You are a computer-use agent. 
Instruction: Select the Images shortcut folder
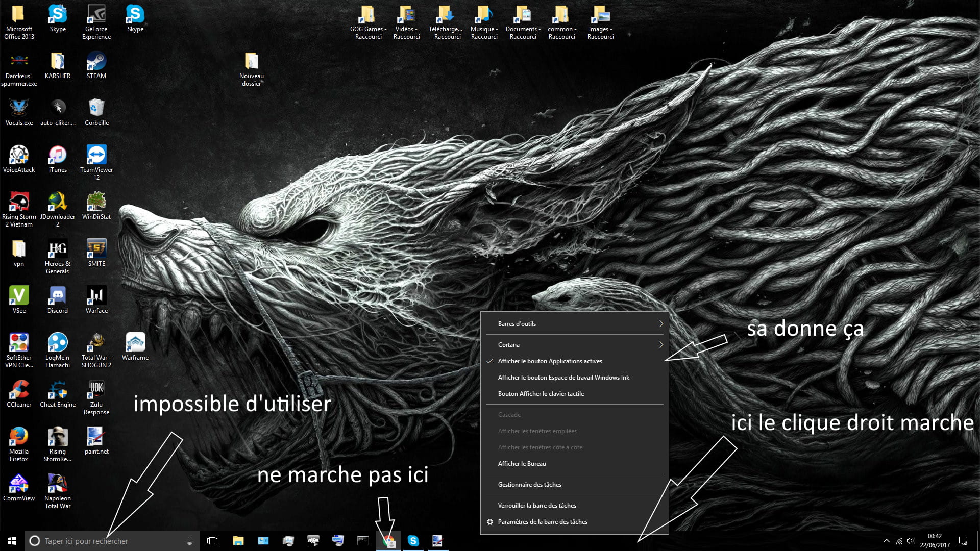click(x=600, y=22)
